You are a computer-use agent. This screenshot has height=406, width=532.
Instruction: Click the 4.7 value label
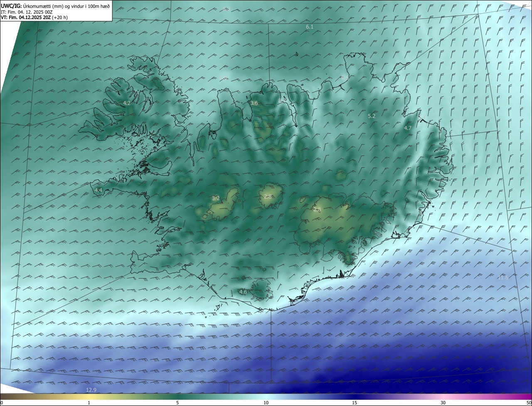pos(408,128)
